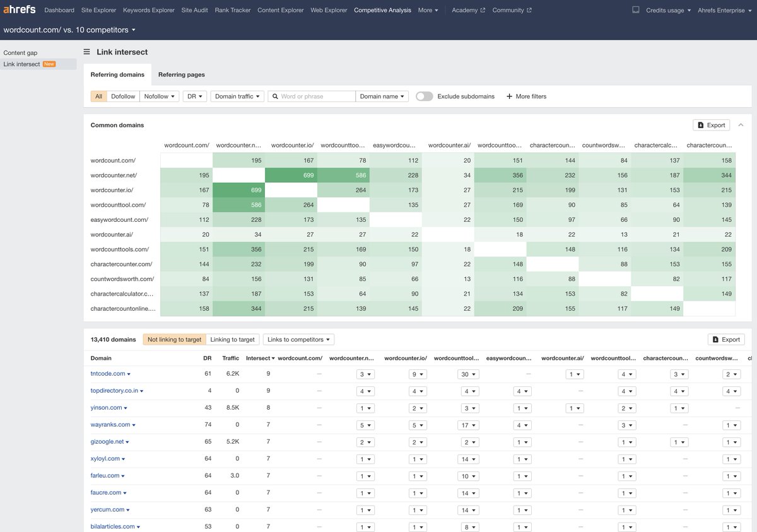
Task: Click the search icon in the phrase field
Action: (274, 96)
